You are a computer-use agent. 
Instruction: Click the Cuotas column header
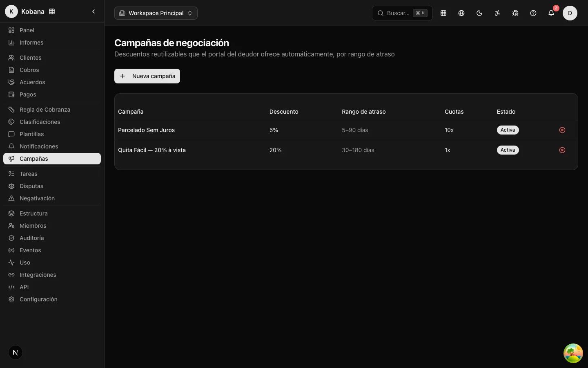click(454, 112)
